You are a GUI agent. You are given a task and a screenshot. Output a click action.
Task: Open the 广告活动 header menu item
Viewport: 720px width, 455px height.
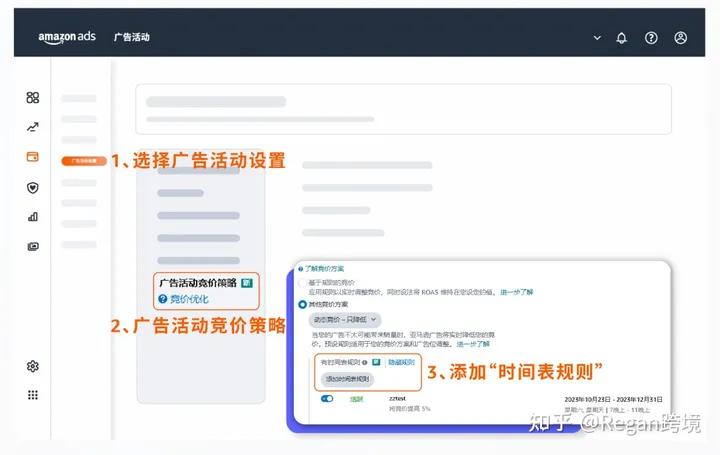tap(132, 37)
